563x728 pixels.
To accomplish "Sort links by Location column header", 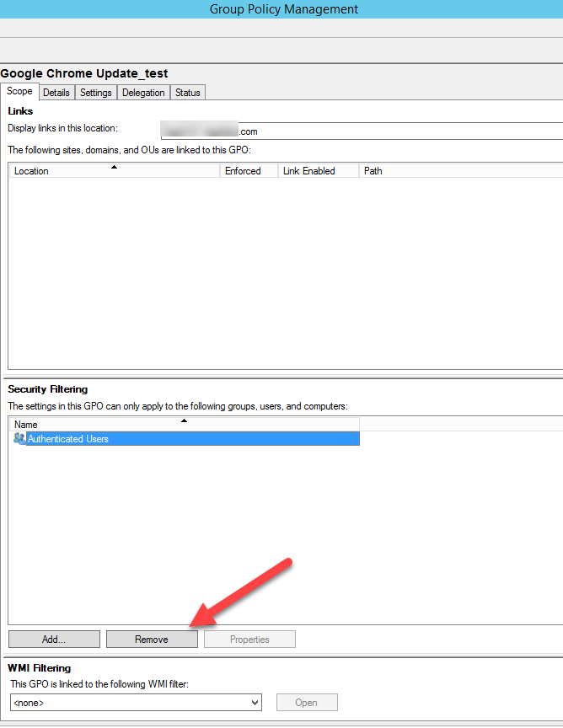I will [115, 171].
